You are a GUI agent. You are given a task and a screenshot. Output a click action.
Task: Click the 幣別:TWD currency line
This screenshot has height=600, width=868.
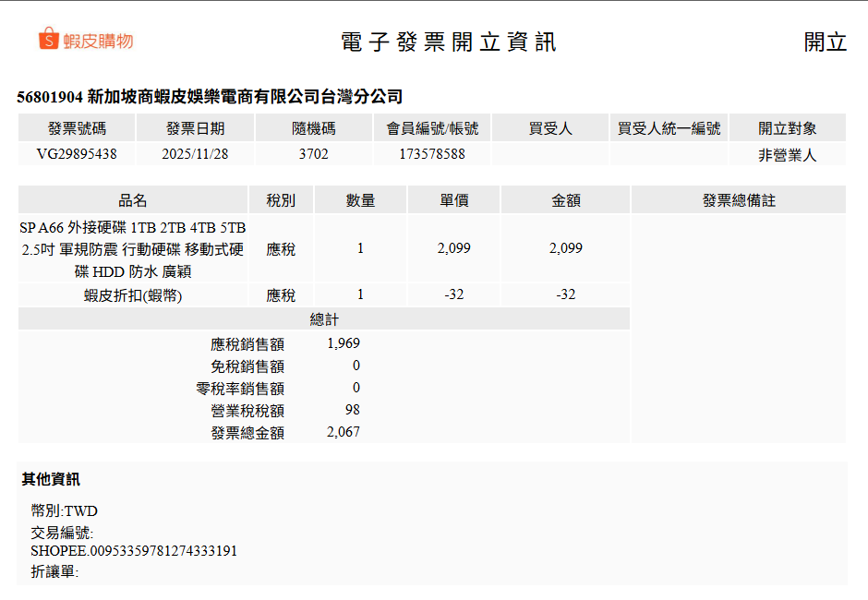click(64, 511)
